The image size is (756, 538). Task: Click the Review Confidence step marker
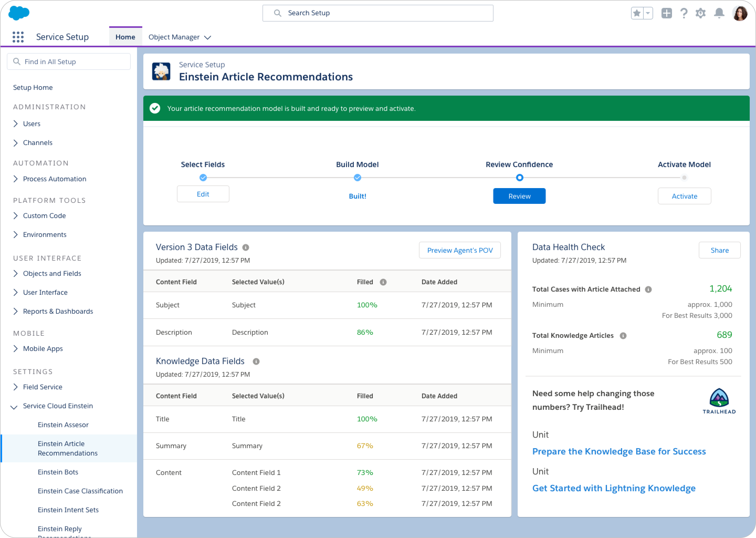[x=519, y=178]
